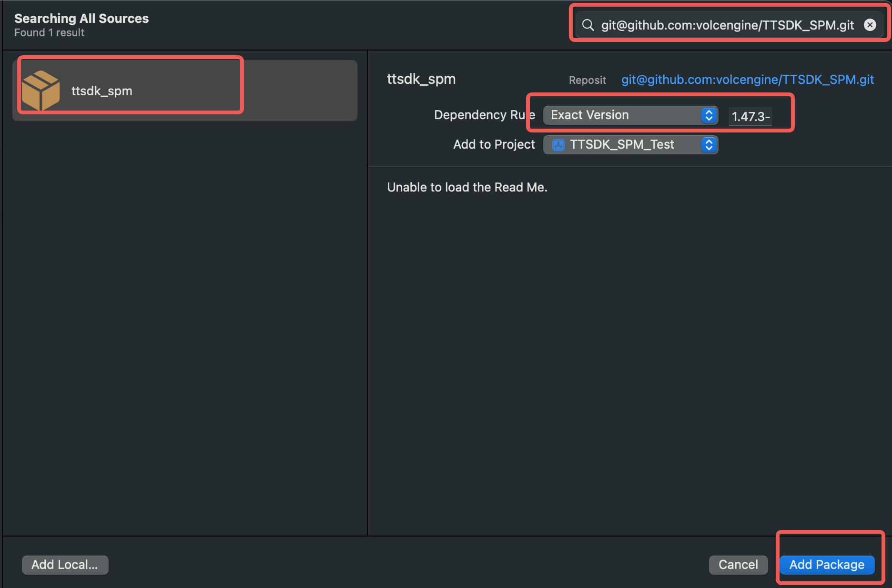Click the 1.47.3 version number field

coord(750,117)
